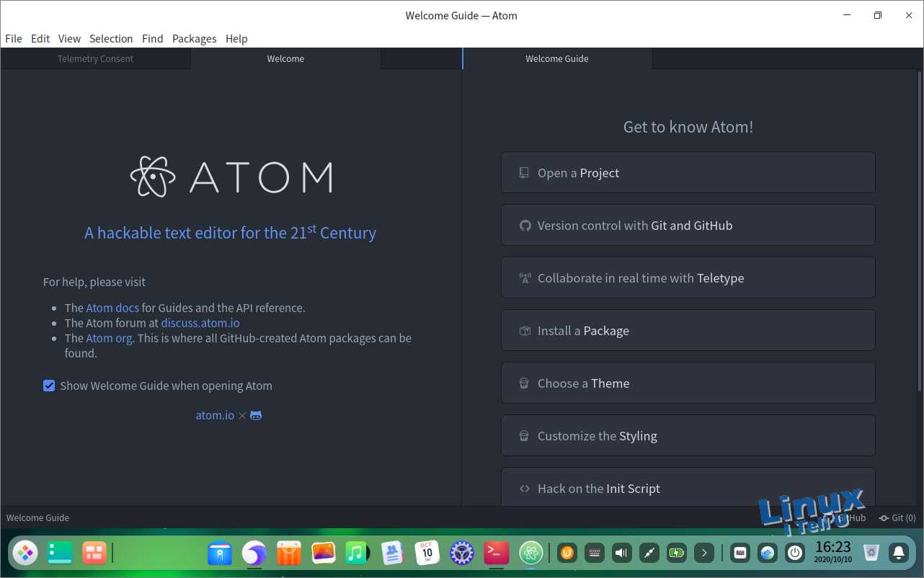Click the green show desktop dock icon
This screenshot has height=578, width=924.
coord(60,553)
